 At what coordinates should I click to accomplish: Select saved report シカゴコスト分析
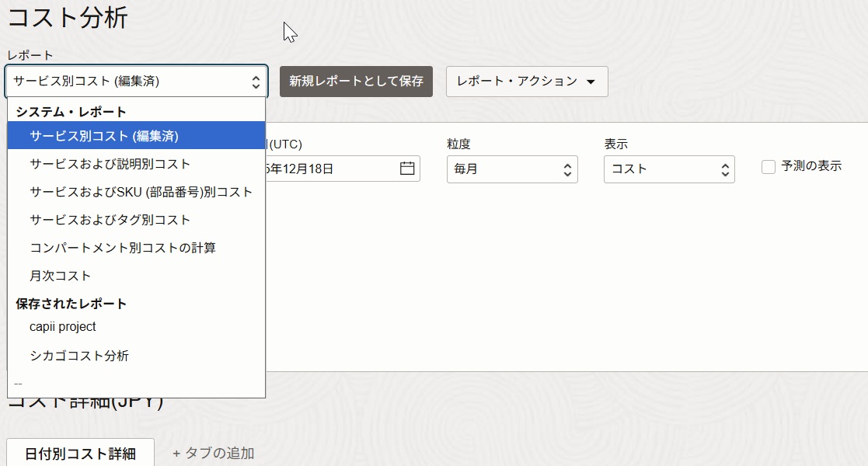[79, 356]
